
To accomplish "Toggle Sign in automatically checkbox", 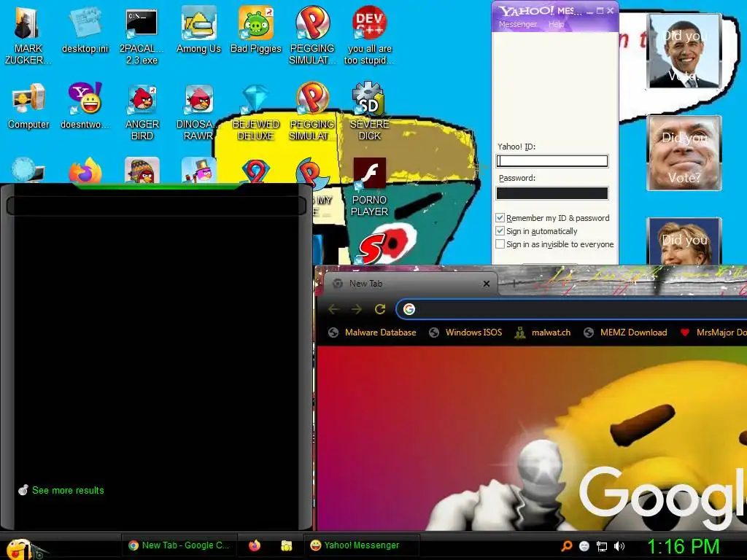I will click(500, 231).
